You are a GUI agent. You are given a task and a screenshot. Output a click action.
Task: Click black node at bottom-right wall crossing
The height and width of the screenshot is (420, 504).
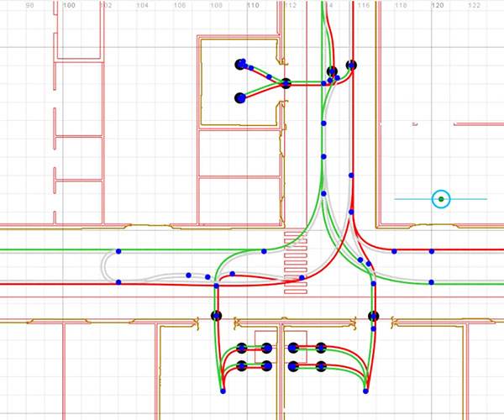(x=373, y=316)
